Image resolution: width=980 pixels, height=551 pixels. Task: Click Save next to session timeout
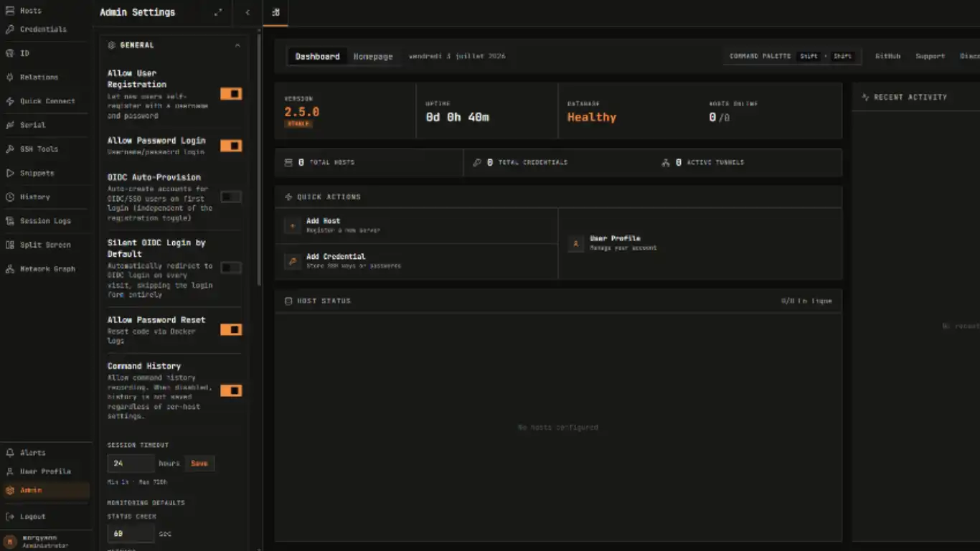click(199, 463)
